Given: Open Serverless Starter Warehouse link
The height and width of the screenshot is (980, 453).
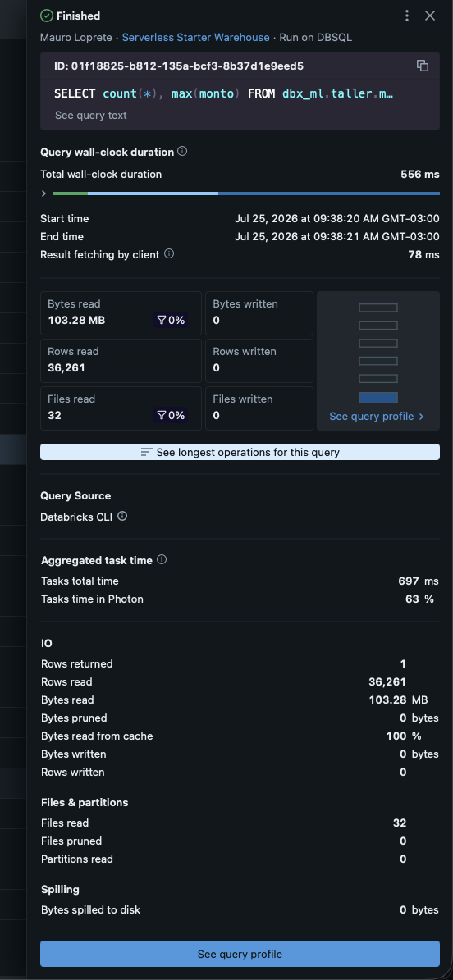Looking at the screenshot, I should [x=196, y=38].
